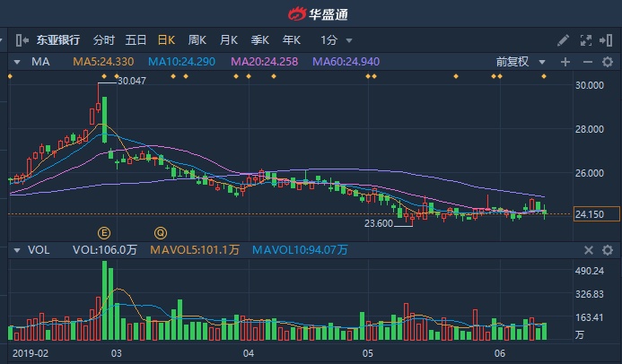Click the 23.600 low price annotation
This screenshot has width=622, height=364.
point(379,223)
